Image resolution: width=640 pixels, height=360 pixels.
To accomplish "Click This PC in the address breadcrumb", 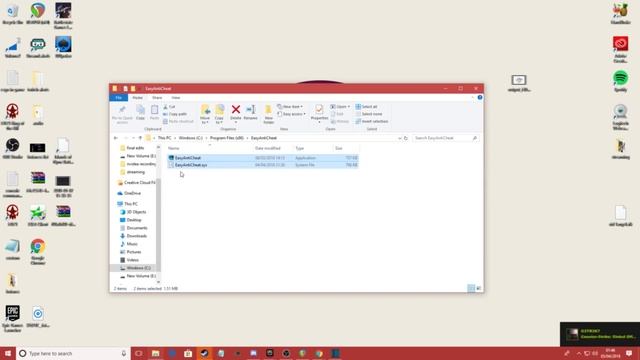I will [164, 138].
